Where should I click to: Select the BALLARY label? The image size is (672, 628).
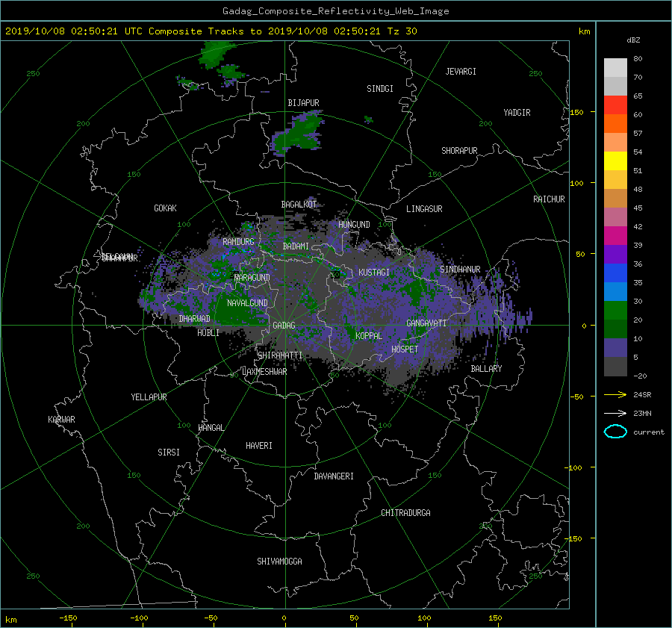tap(486, 369)
